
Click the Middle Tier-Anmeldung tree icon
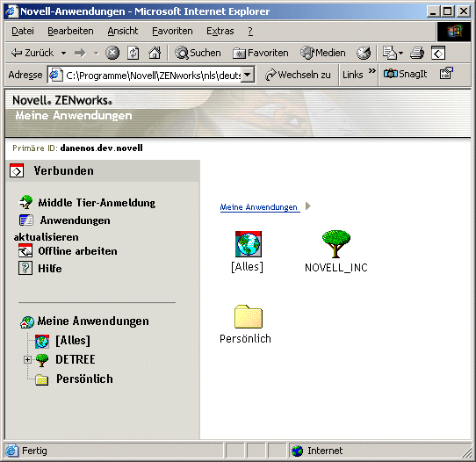click(x=25, y=202)
